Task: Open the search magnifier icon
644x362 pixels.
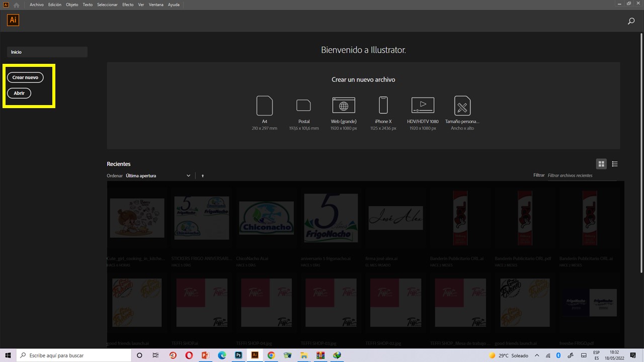Action: coord(631,21)
